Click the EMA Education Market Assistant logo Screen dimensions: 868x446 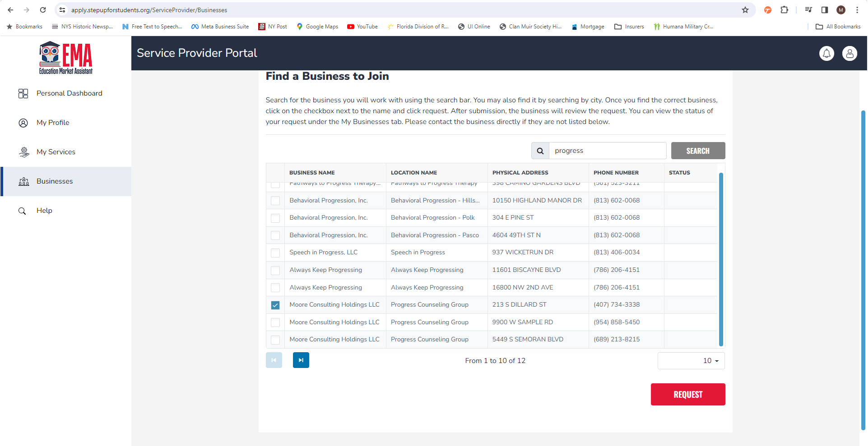[x=66, y=58]
